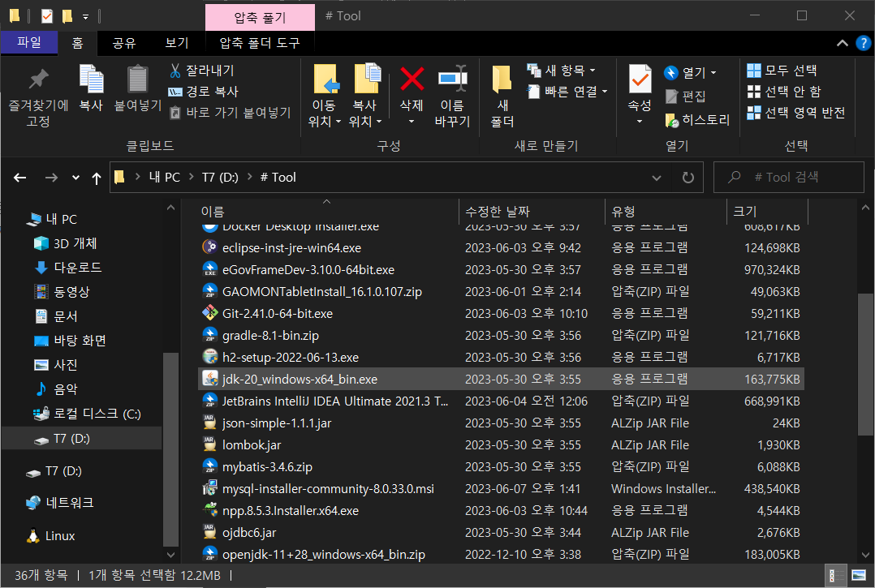The height and width of the screenshot is (588, 875).
Task: Select h2-setup-2022-06-13.exe file icon
Action: [x=209, y=357]
